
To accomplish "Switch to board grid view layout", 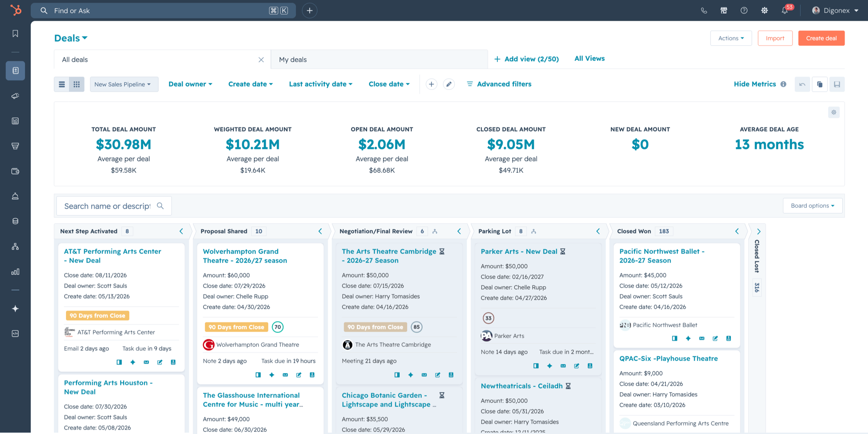I will pyautogui.click(x=77, y=84).
